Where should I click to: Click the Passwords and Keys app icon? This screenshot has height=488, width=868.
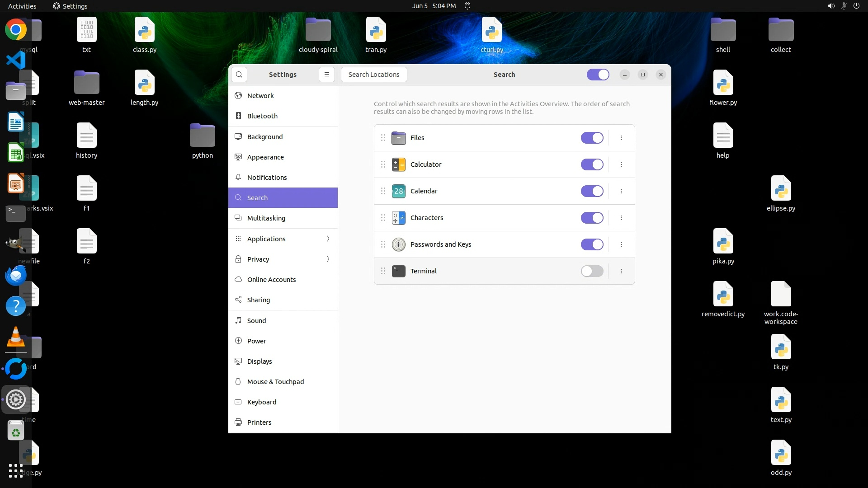coord(398,244)
